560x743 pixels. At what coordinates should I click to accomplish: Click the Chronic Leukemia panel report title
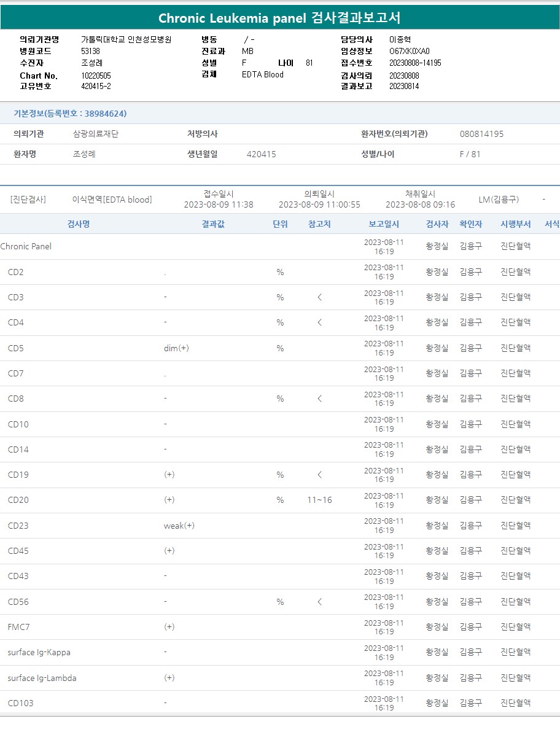click(279, 18)
